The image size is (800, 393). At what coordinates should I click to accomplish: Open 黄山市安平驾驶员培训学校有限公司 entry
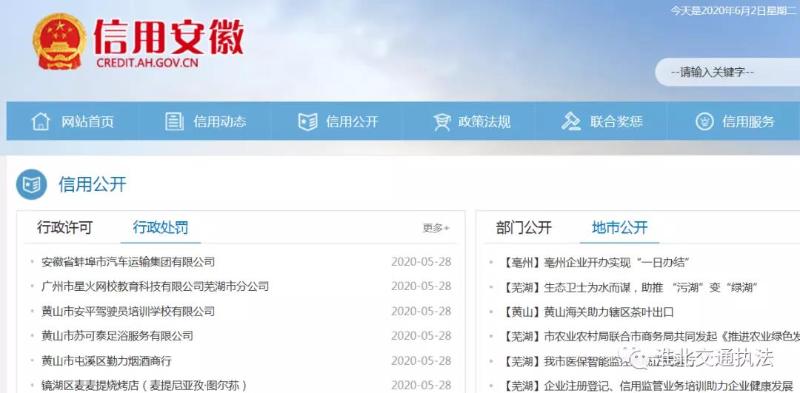click(128, 311)
